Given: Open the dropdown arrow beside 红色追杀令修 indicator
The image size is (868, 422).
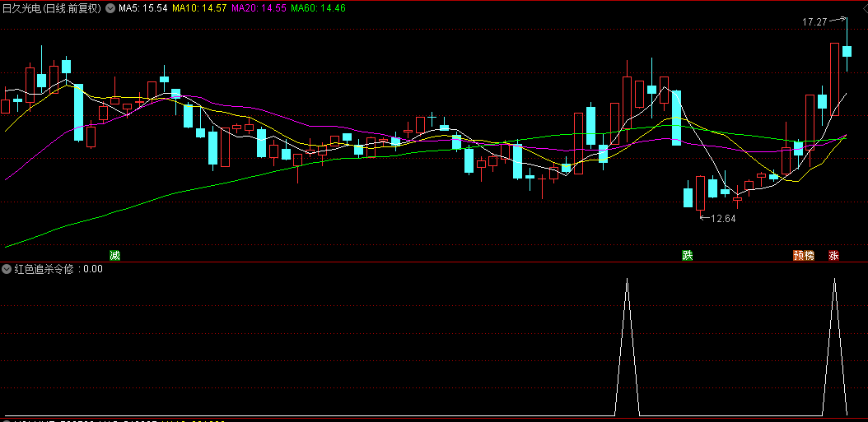Looking at the screenshot, I should [7, 269].
